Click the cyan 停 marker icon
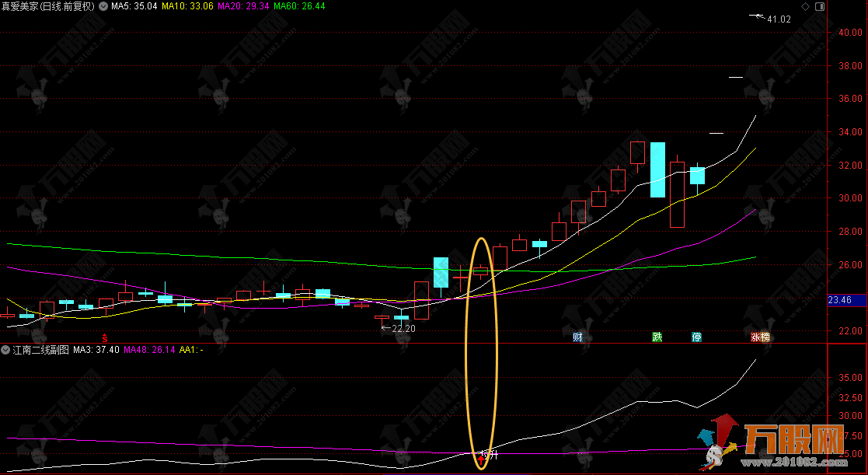The width and height of the screenshot is (868, 475). tap(697, 337)
